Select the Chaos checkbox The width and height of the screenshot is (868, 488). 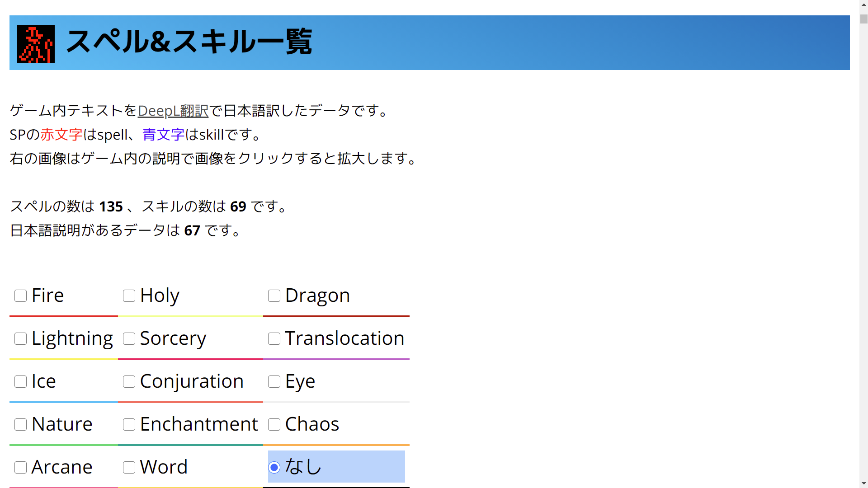click(274, 425)
